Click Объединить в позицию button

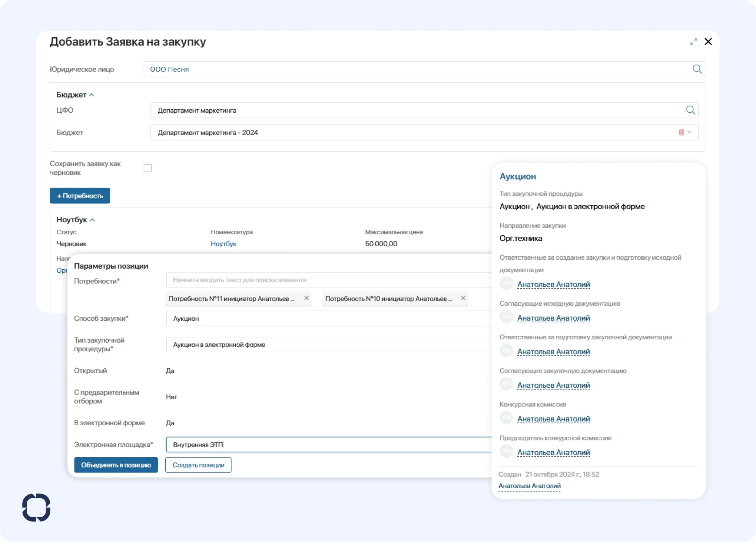pyautogui.click(x=116, y=465)
